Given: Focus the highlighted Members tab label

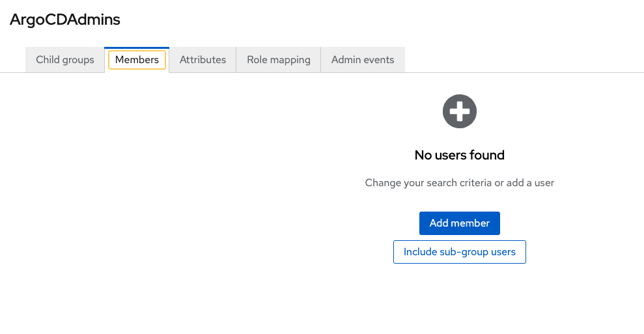Looking at the screenshot, I should click(x=137, y=60).
